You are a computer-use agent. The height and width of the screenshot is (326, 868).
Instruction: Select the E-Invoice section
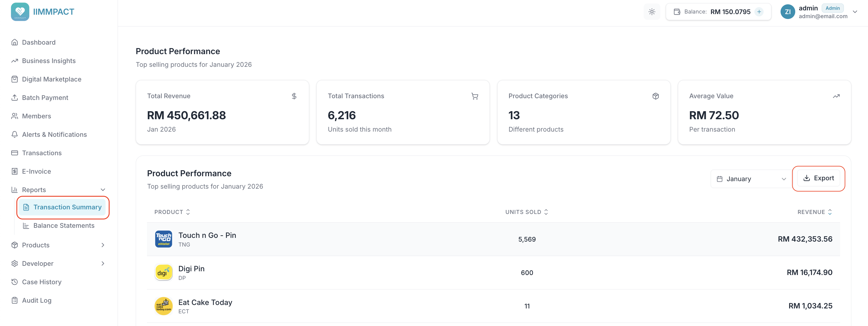click(x=36, y=171)
